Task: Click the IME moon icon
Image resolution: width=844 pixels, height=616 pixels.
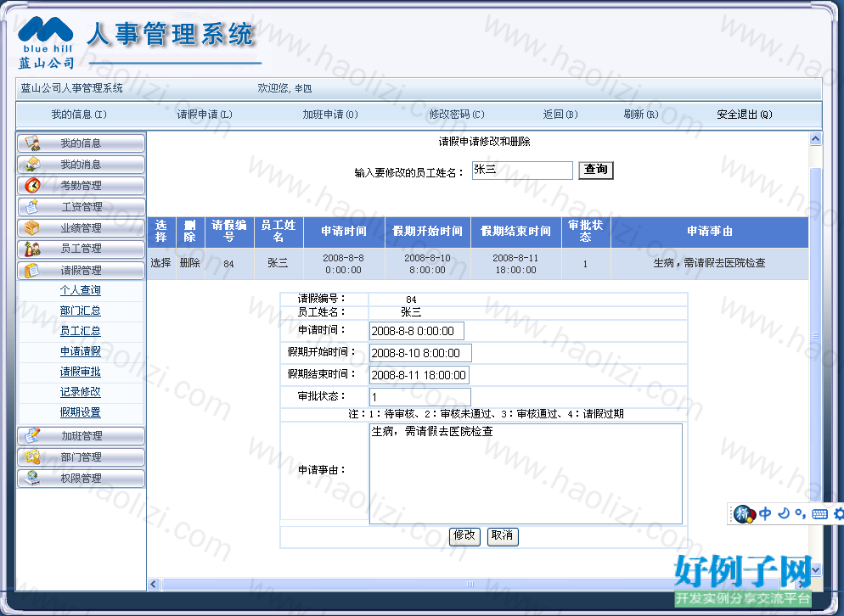Action: tap(784, 514)
